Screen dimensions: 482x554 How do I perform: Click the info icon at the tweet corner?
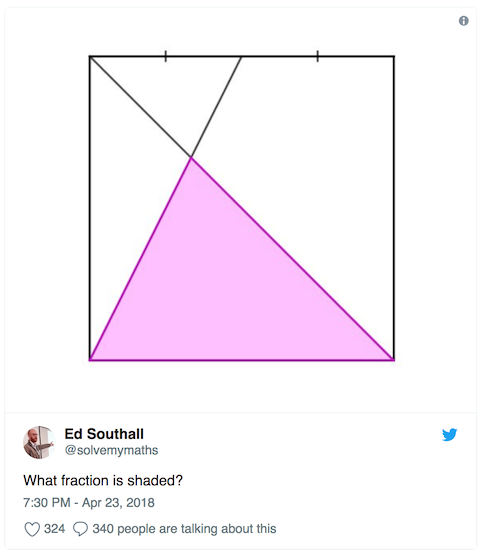point(464,21)
